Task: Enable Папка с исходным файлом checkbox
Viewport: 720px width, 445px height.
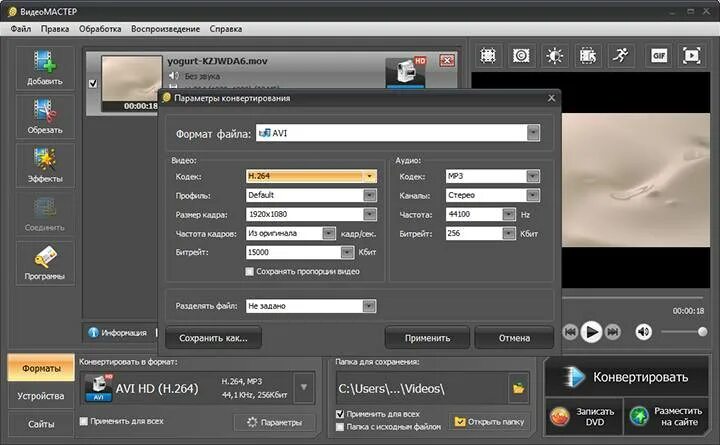Action: pyautogui.click(x=340, y=427)
